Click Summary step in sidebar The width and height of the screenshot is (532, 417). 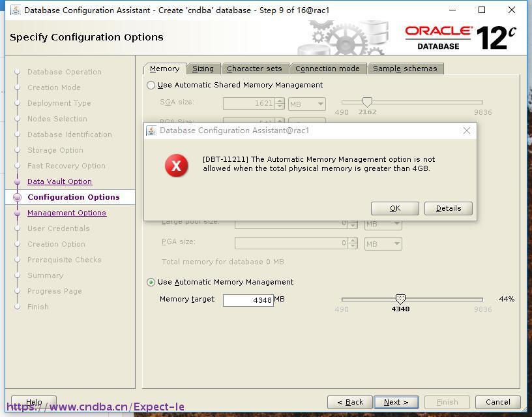click(45, 275)
